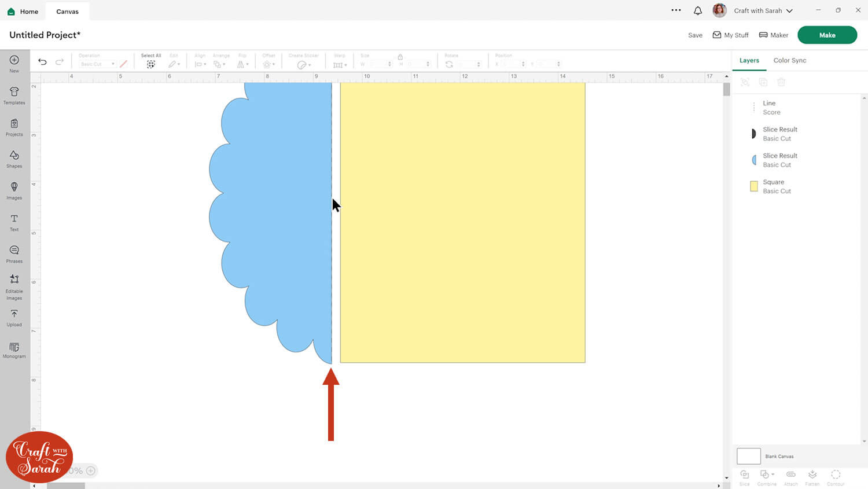Click the Untitled Project title
The height and width of the screenshot is (489, 868).
coord(45,35)
